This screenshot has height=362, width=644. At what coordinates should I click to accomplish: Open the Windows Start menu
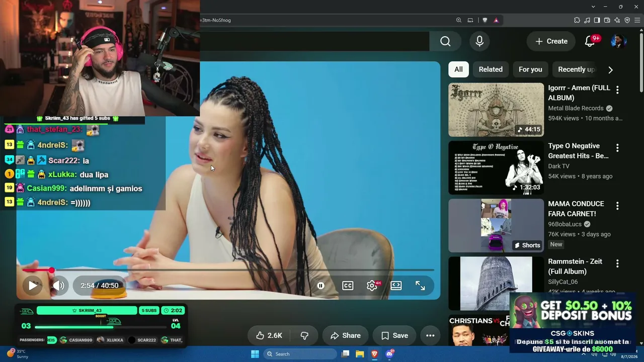coord(255,354)
